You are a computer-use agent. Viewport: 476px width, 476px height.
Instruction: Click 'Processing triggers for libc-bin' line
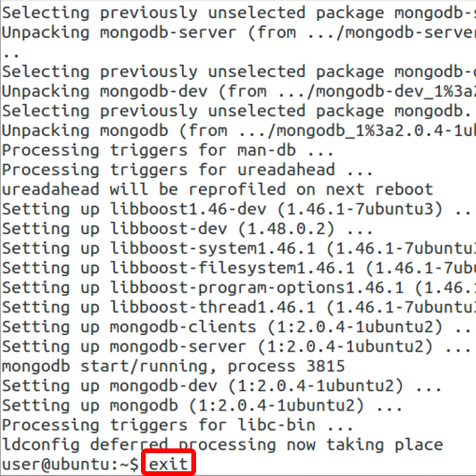177,425
